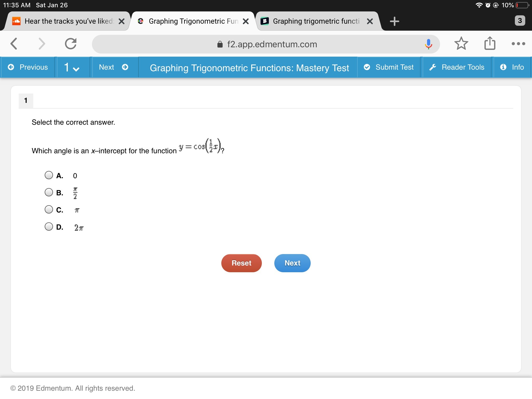Select answer A, zero
Image resolution: width=532 pixels, height=399 pixels.
pos(49,175)
